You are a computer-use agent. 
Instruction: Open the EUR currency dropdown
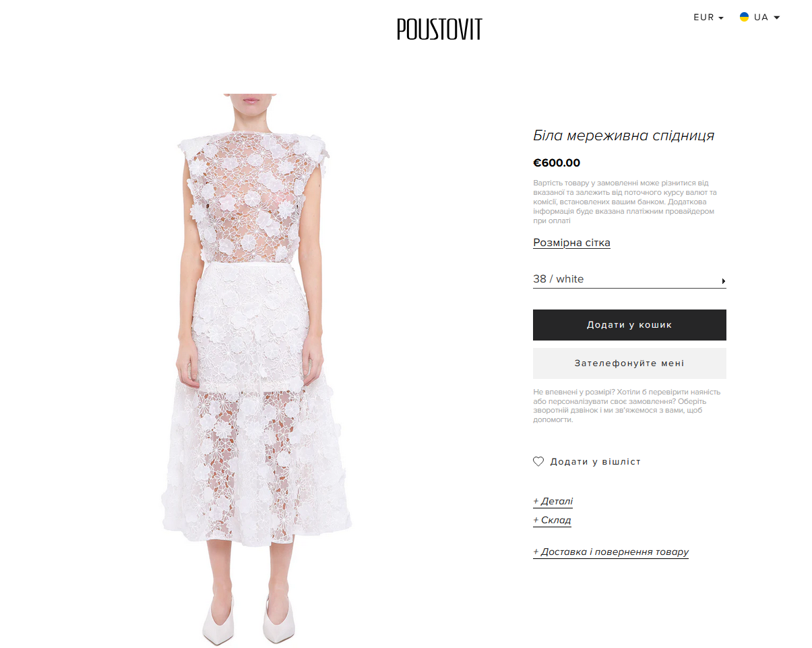pos(708,18)
